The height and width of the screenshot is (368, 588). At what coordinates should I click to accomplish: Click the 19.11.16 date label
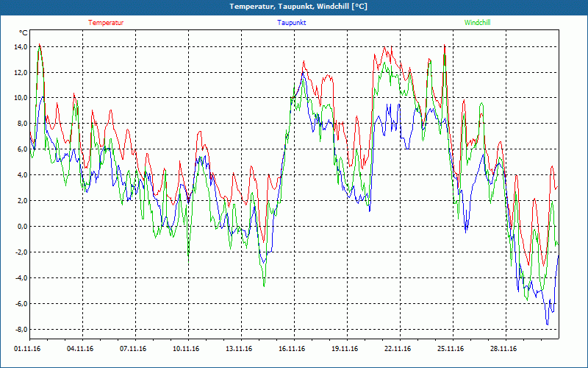pyautogui.click(x=345, y=349)
